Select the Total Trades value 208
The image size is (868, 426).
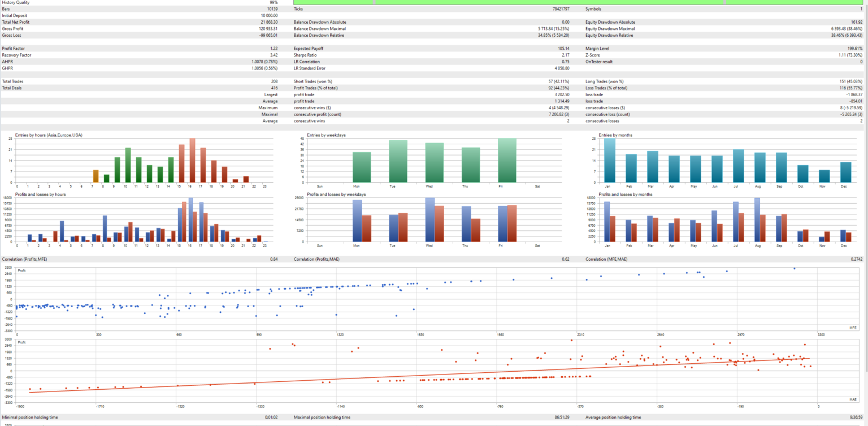click(274, 81)
